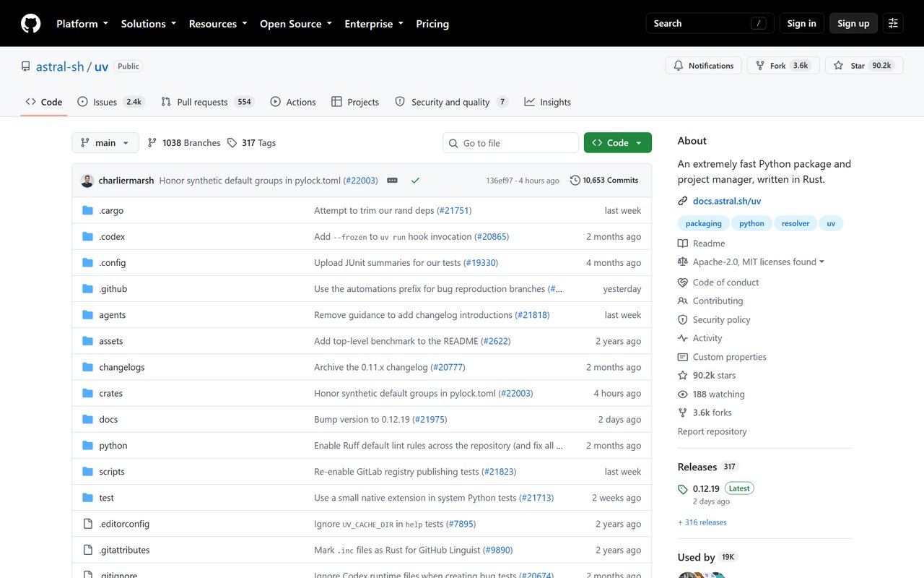Switch to the Code tab
Viewport: 924px width, 578px height.
pos(44,102)
